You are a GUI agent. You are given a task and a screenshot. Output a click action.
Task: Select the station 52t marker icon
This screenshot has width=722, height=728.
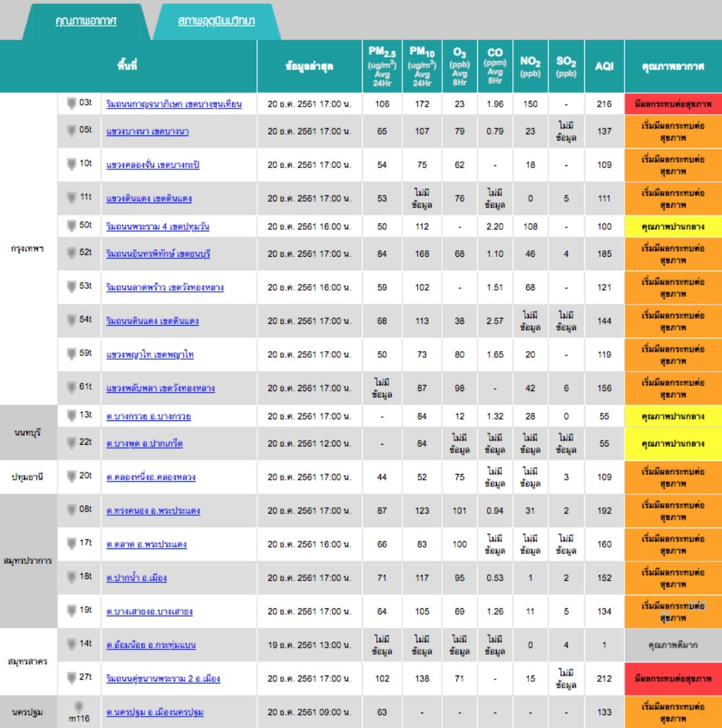[71, 253]
